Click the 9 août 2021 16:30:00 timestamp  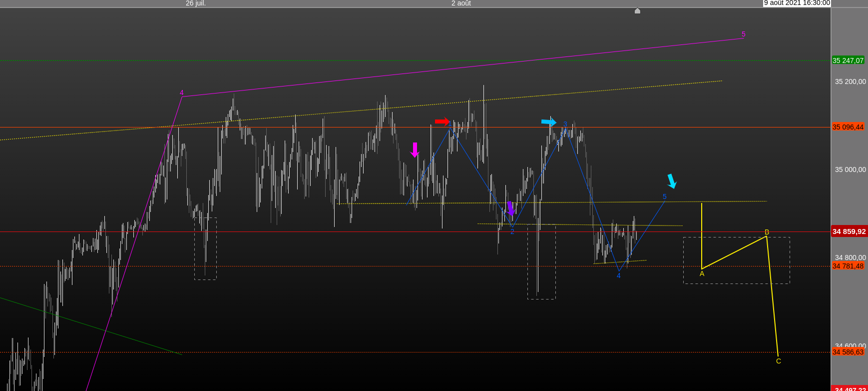(797, 3)
